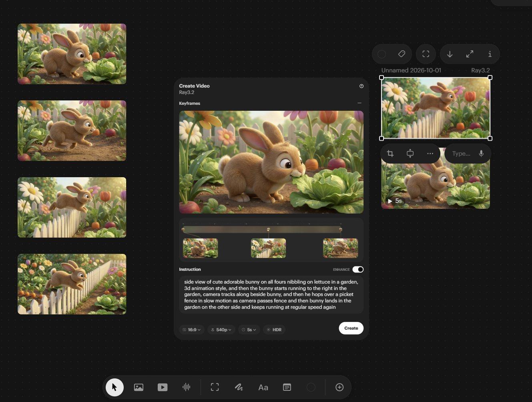
Task: Select the middle fence-jump keyframe thumbnail
Action: (x=268, y=248)
